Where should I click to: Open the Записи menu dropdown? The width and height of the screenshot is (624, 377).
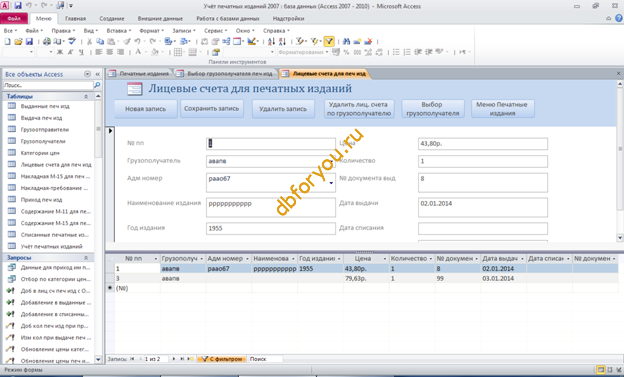184,31
